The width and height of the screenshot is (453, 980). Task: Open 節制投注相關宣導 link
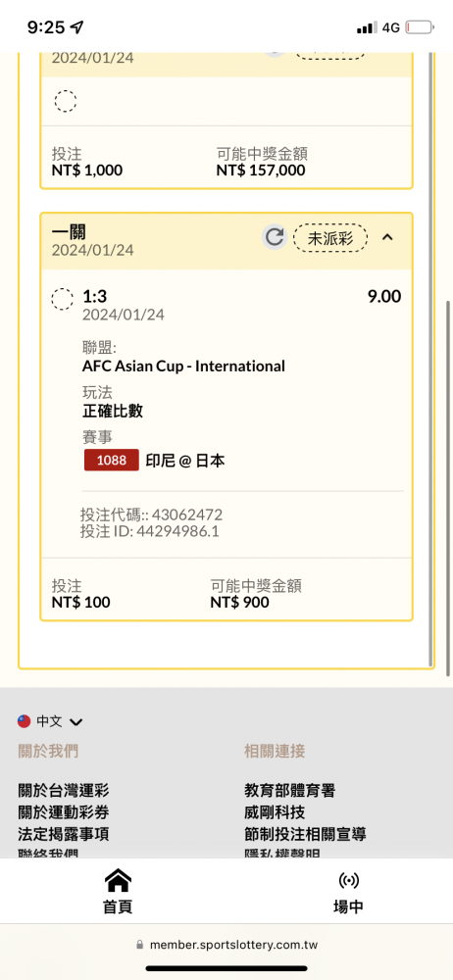point(305,834)
